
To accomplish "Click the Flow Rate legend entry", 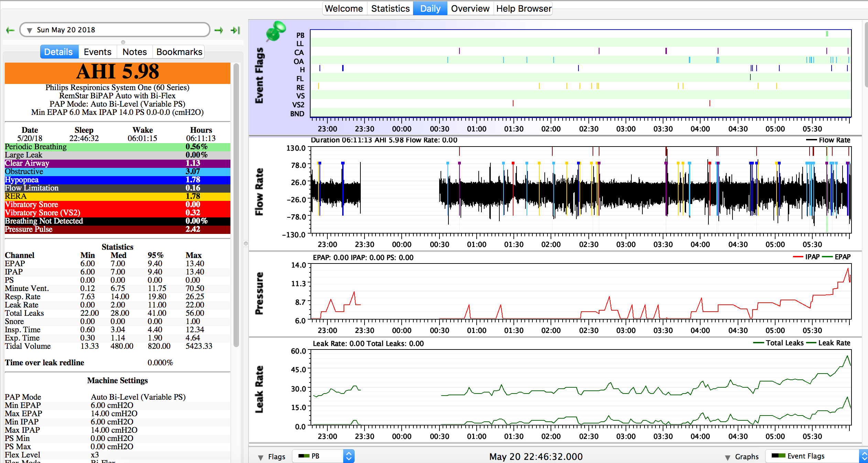I will pyautogui.click(x=828, y=140).
